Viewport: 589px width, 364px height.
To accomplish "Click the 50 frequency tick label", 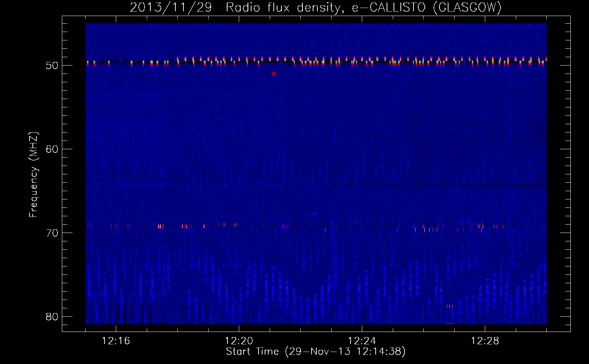I will click(x=52, y=66).
